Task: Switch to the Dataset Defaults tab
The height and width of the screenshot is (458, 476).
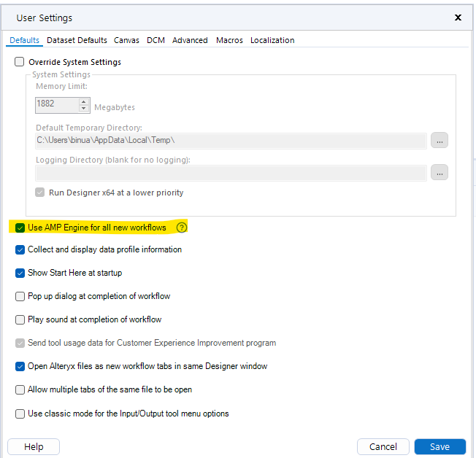Action: click(x=77, y=40)
